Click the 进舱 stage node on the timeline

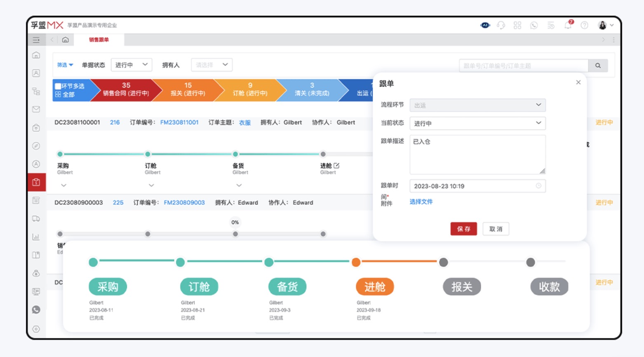(374, 287)
